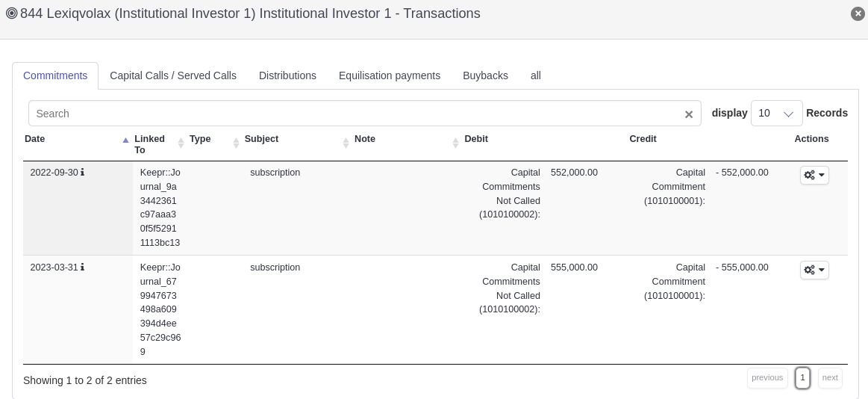Sort table by the Type column
The width and height of the screenshot is (868, 399).
(236, 143)
